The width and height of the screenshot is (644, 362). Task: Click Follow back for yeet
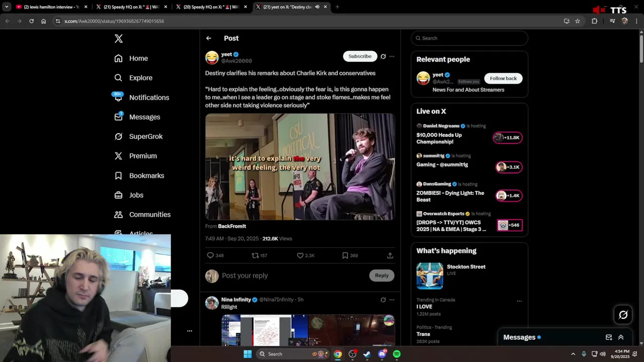(x=503, y=78)
